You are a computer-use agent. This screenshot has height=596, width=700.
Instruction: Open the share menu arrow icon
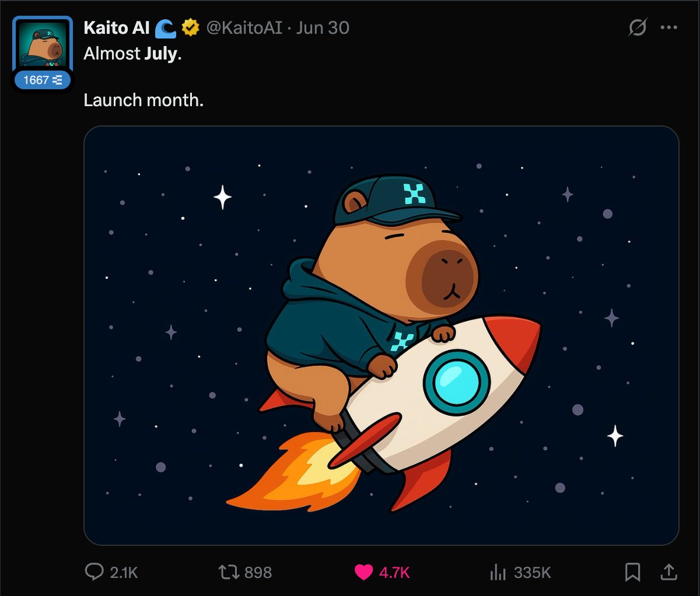(x=668, y=572)
